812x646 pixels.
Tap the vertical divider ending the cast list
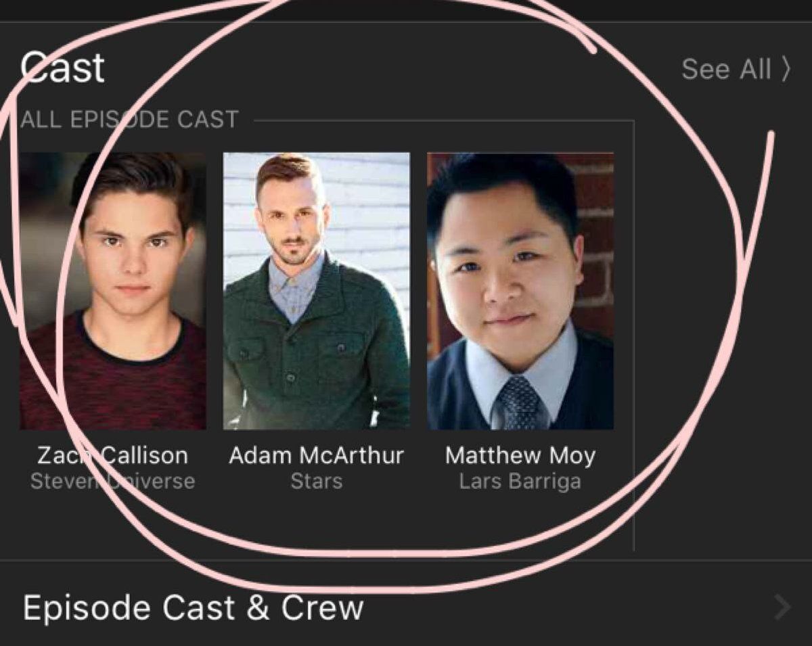click(634, 336)
